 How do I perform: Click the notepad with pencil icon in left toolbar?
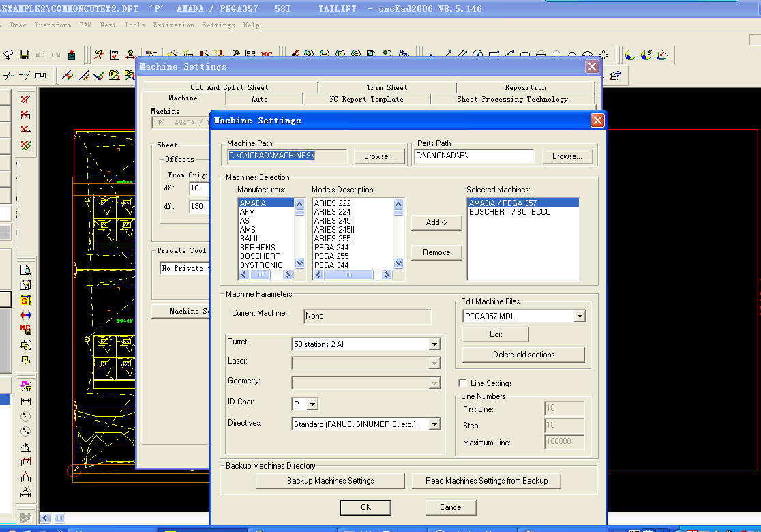(26, 285)
